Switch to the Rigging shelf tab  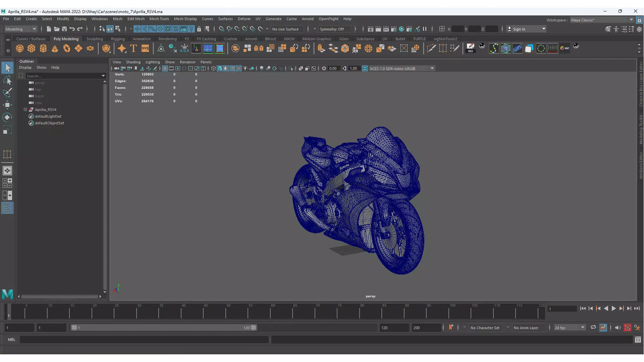[x=118, y=39]
